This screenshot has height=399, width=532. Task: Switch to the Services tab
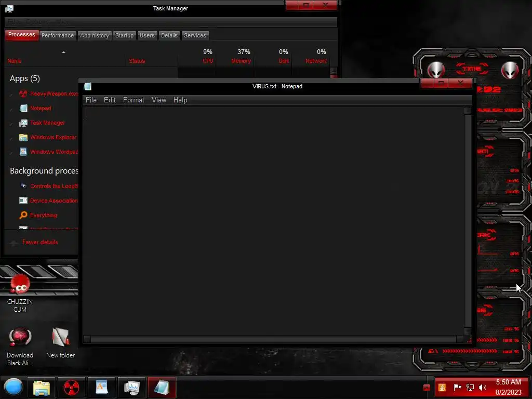point(195,35)
